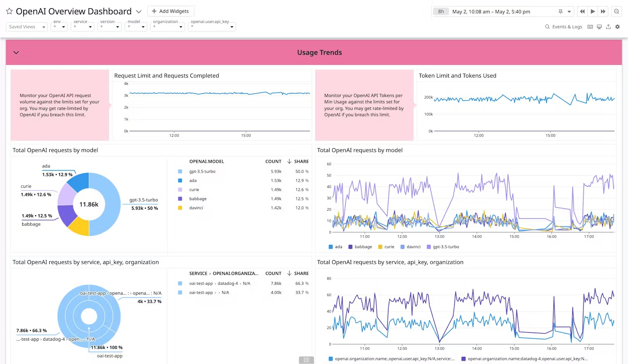Open the dashboard title menu chevron
628x364 pixels.
point(139,11)
